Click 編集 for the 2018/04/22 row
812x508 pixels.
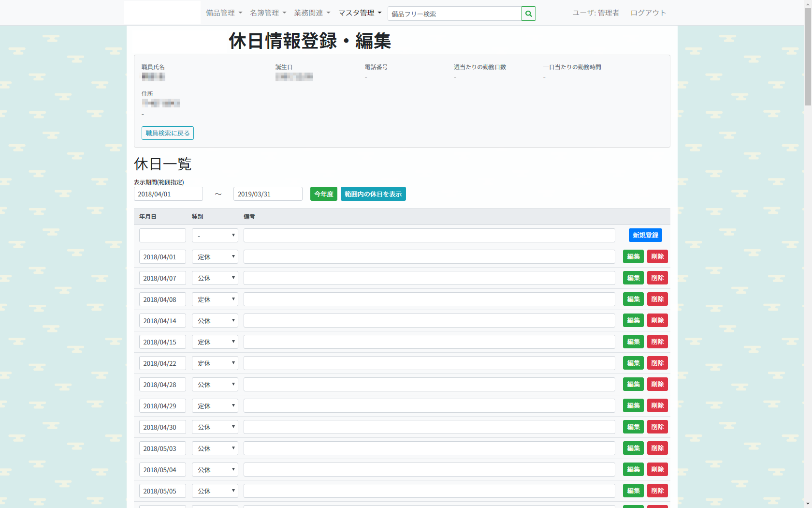coord(633,363)
